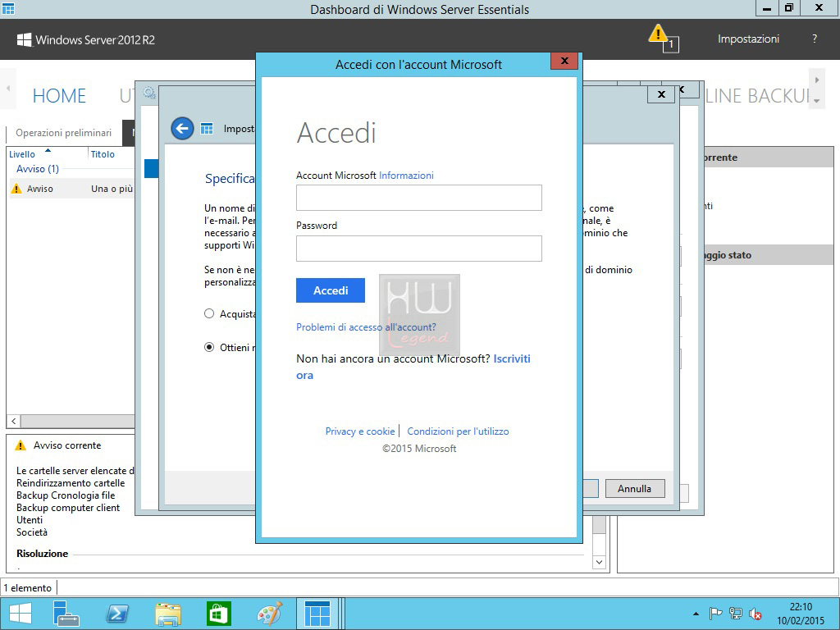Open the HOME tab

coord(59,96)
